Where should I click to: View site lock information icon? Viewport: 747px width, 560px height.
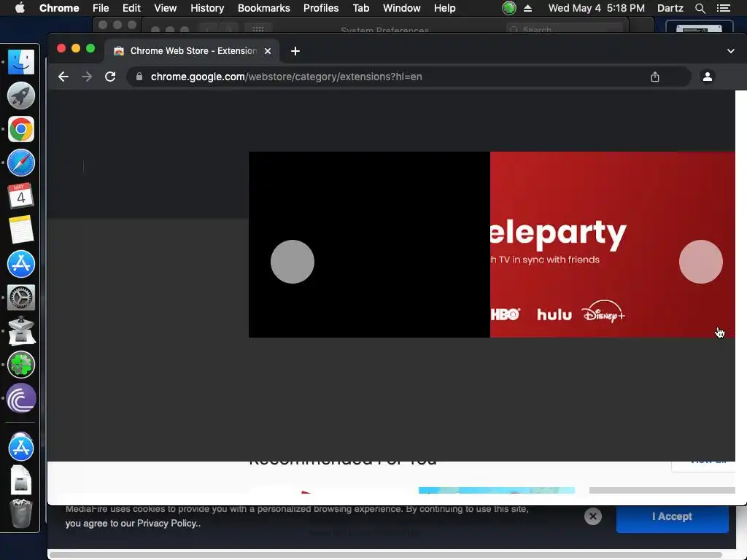tap(139, 77)
